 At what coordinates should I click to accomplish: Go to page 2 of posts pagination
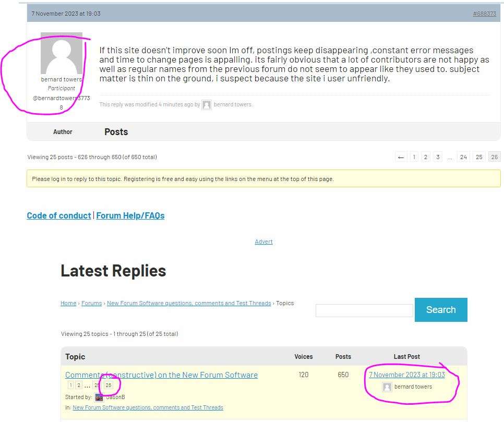pos(426,157)
